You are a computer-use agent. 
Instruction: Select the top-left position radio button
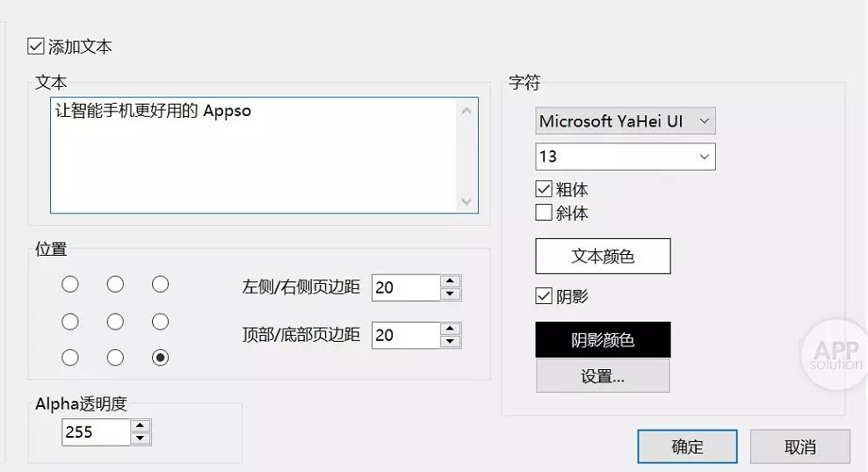coord(70,284)
